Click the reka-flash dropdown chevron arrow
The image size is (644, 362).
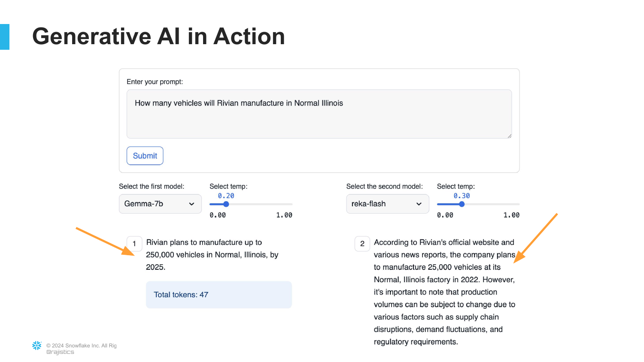[419, 204]
